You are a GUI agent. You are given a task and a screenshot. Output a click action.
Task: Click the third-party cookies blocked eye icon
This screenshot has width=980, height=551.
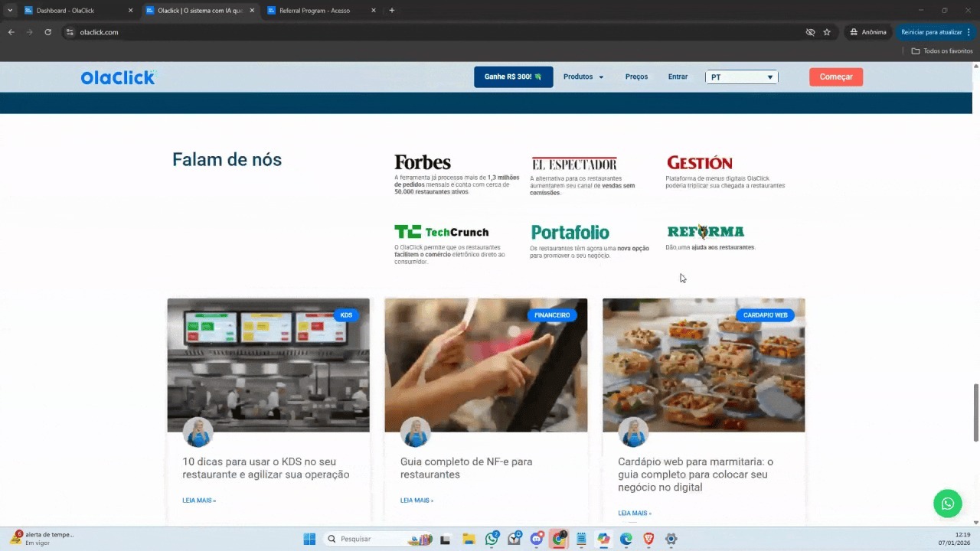point(810,32)
